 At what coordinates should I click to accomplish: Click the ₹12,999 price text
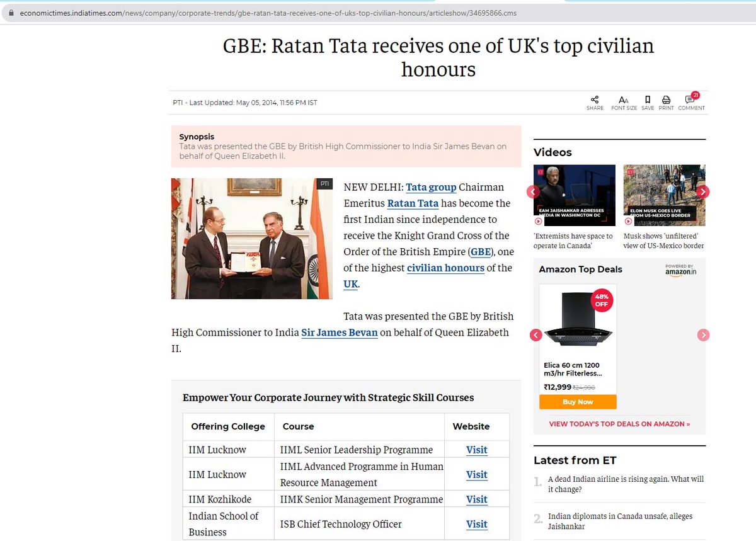pos(558,387)
